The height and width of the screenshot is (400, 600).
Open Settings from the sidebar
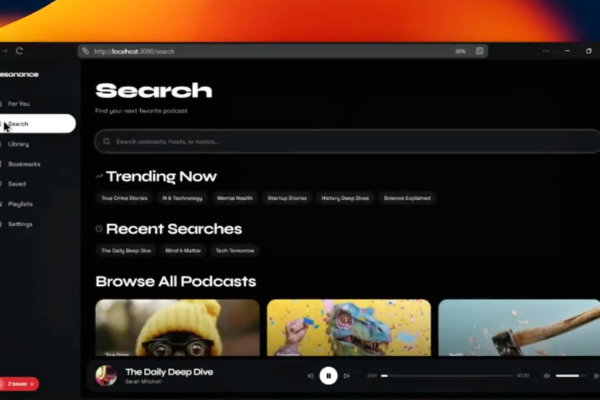click(x=20, y=224)
